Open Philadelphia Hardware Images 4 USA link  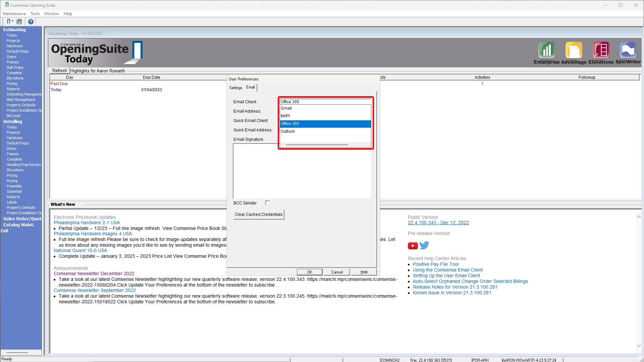pyautogui.click(x=93, y=234)
